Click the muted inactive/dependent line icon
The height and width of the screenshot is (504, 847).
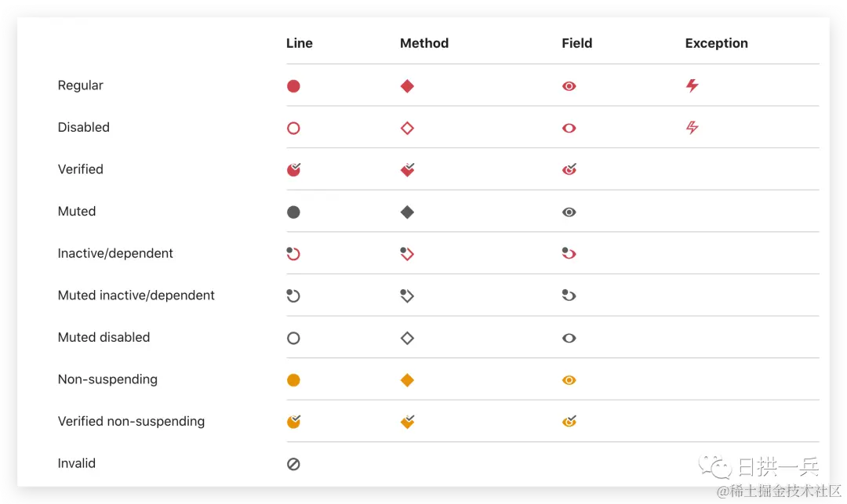[293, 296]
